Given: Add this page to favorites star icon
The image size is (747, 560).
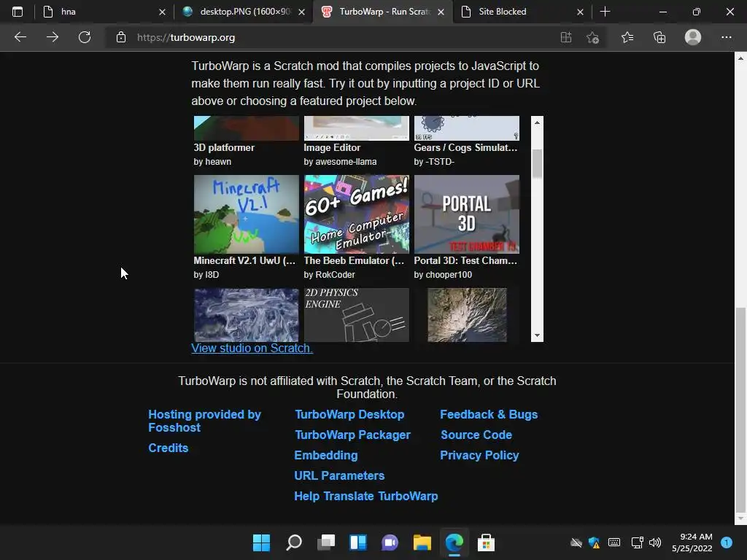Looking at the screenshot, I should [x=592, y=37].
